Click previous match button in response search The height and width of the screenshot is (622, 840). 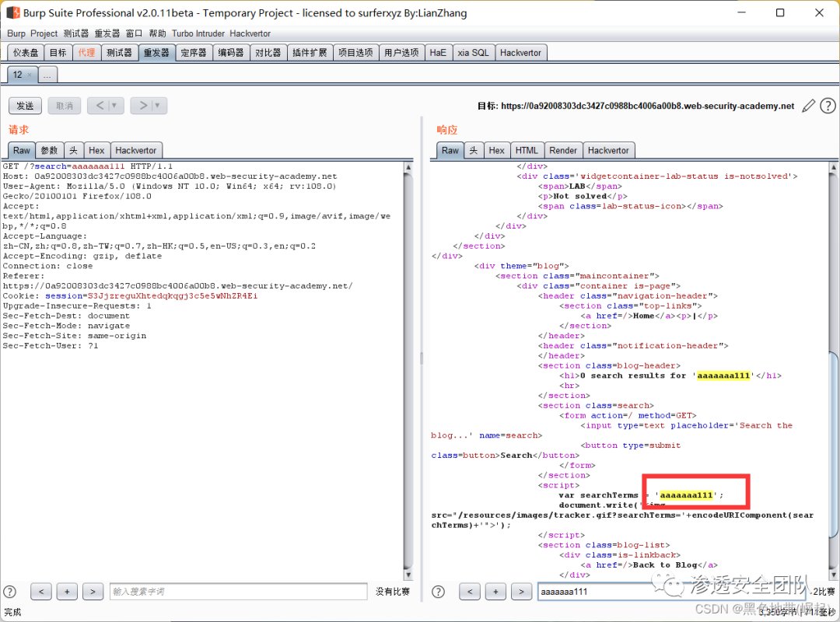[x=470, y=592]
